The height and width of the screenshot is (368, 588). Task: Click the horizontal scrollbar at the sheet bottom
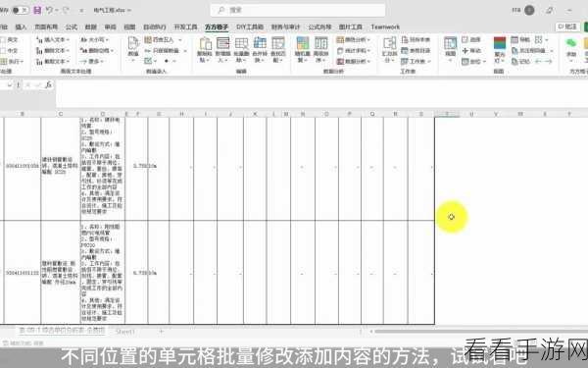point(480,332)
